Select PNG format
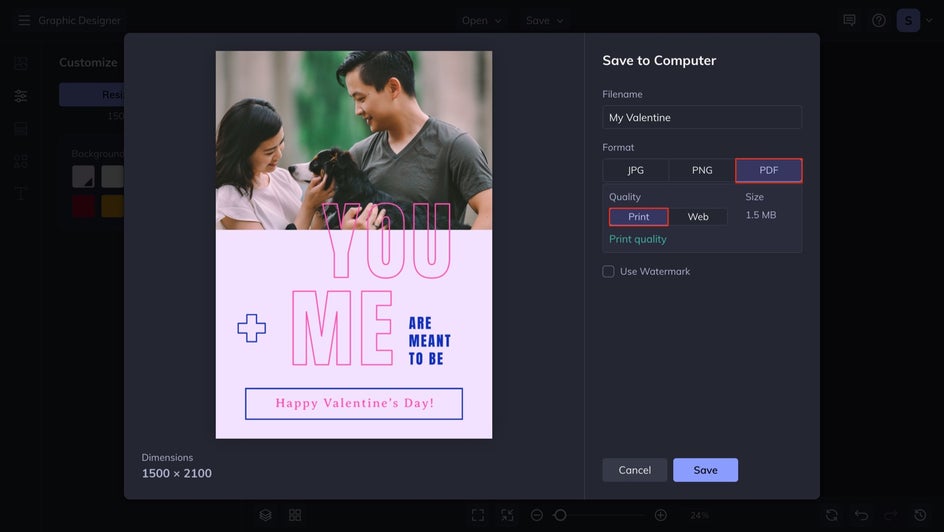944x532 pixels. 702,170
